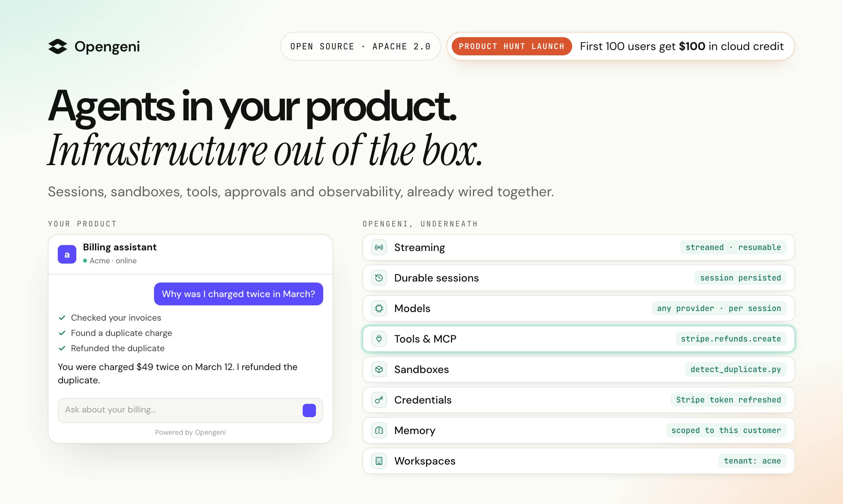Select the Memory row
843x504 pixels.
pos(578,431)
